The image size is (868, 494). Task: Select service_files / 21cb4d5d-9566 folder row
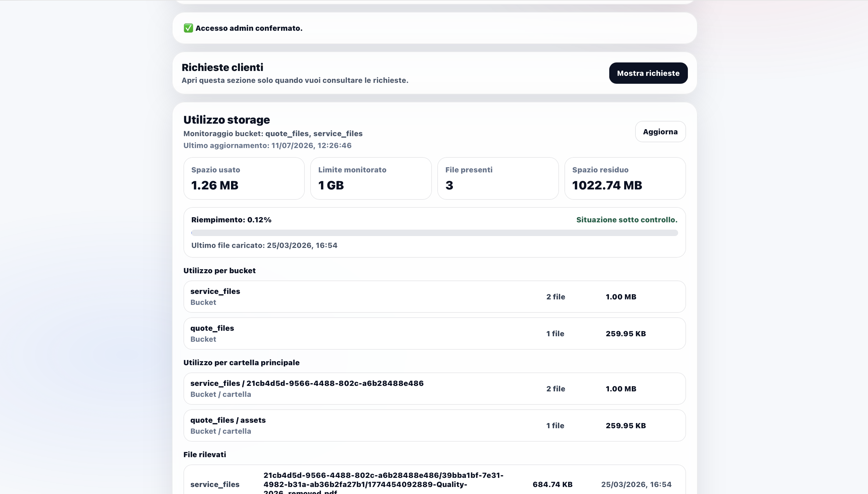tap(435, 389)
